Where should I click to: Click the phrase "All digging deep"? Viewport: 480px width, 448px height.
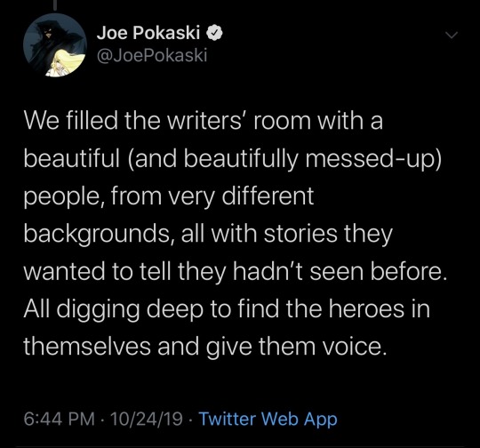(x=113, y=310)
